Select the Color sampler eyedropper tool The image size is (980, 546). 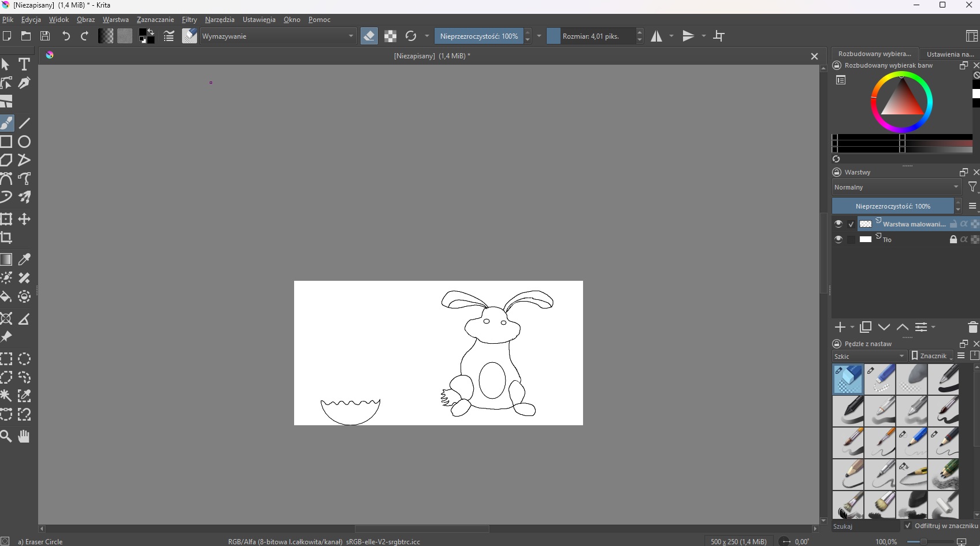24,259
